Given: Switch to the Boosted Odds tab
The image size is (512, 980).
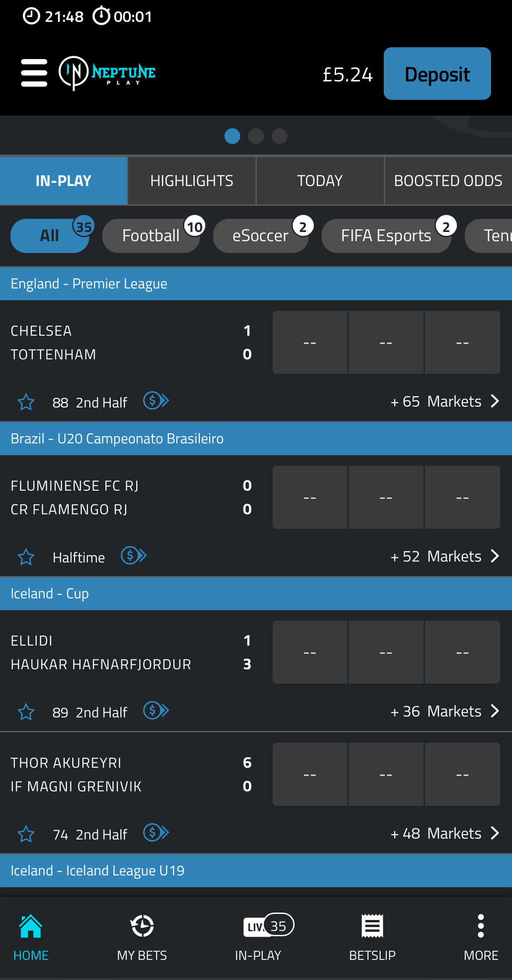Looking at the screenshot, I should click(x=448, y=181).
